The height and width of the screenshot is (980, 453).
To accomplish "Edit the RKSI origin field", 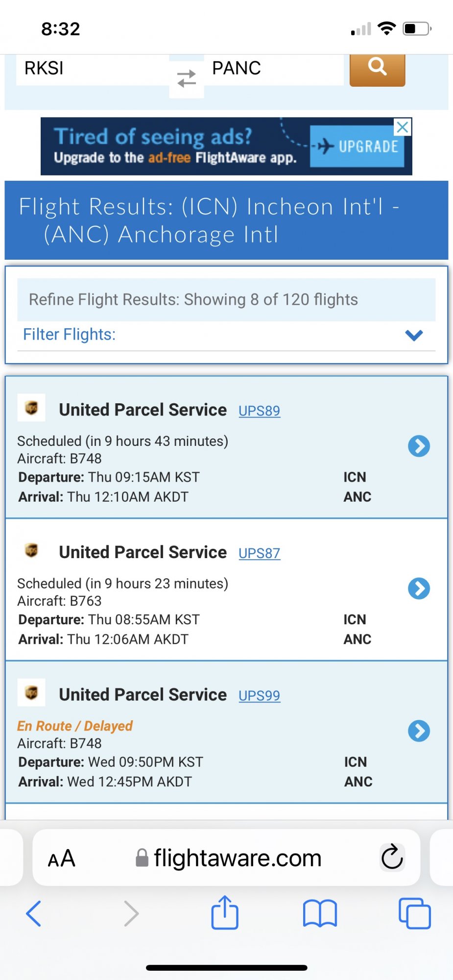I will [92, 69].
